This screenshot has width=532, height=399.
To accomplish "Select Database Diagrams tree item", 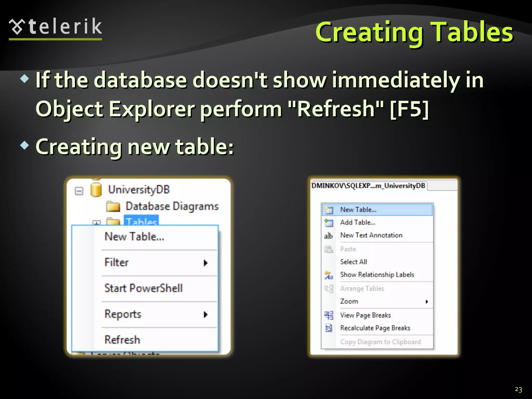I will [172, 206].
